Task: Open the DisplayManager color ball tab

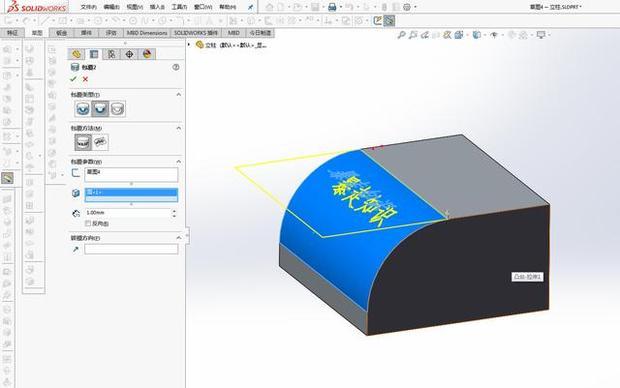Action: coord(147,54)
